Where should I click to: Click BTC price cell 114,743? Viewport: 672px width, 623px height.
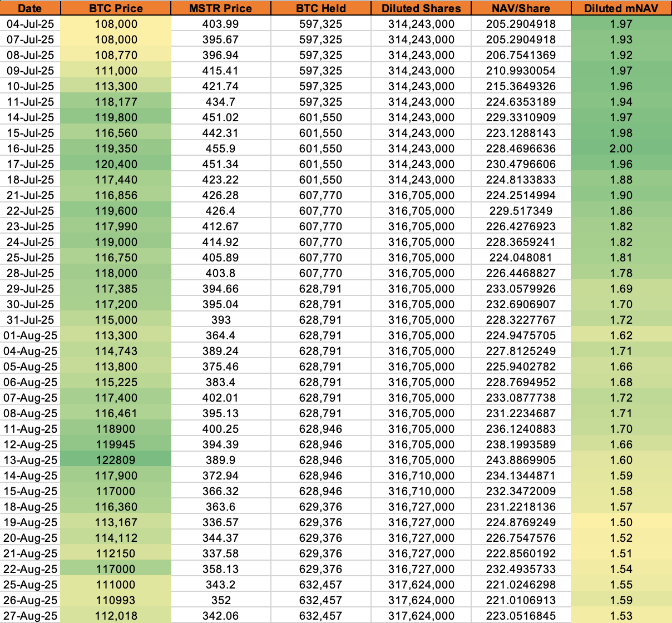116,351
